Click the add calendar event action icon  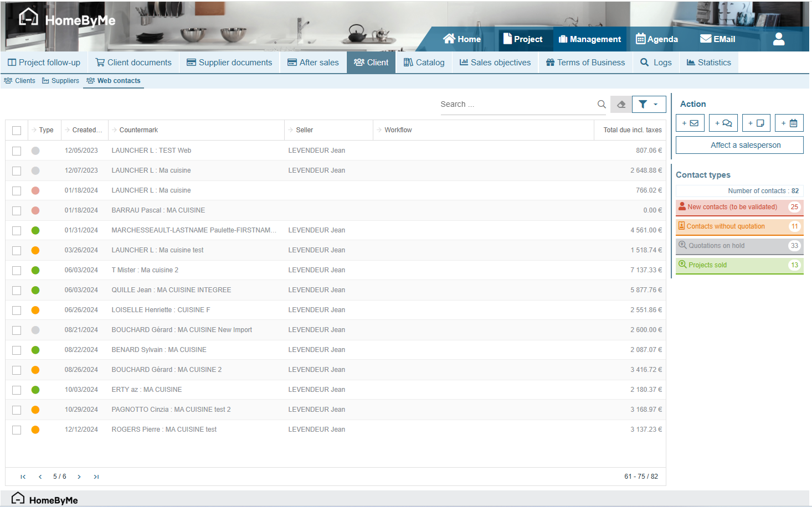[789, 123]
